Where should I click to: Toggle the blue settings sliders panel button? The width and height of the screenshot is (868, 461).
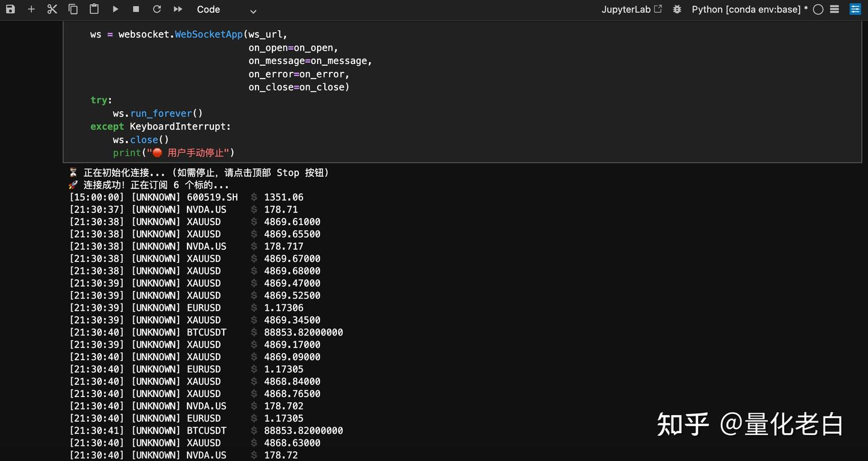(855, 9)
